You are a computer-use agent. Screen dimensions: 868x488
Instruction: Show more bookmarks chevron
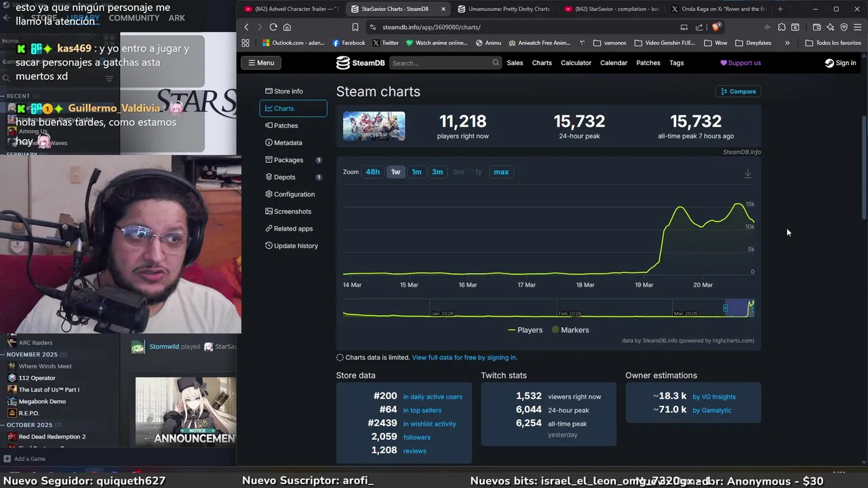(x=787, y=43)
